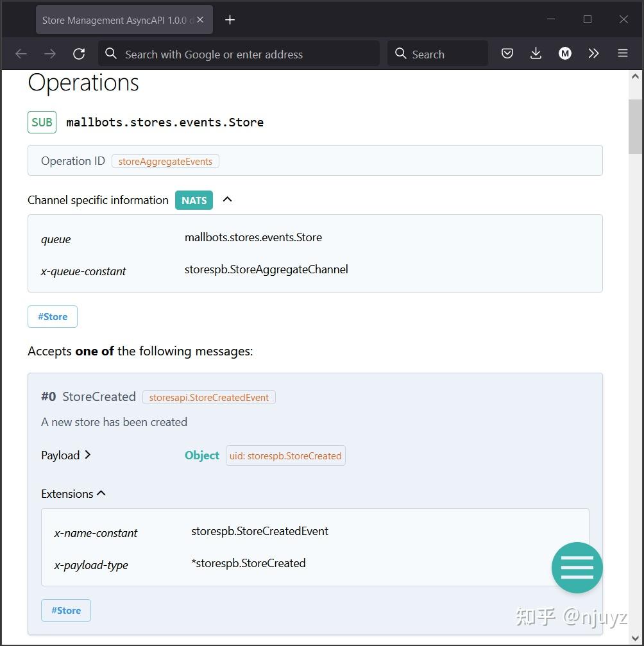Expand the Payload section chevron
Viewport: 644px width, 646px height.
point(88,455)
